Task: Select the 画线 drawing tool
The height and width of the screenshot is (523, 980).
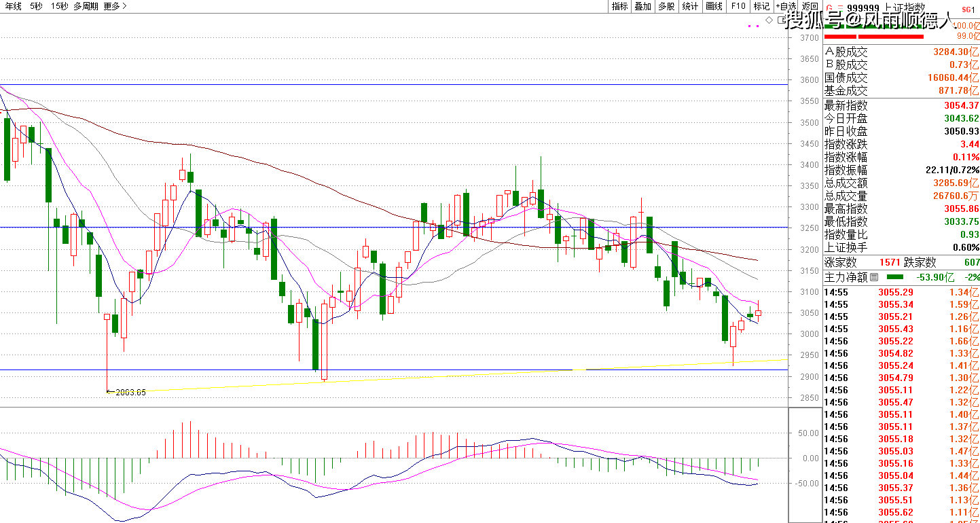Action: 714,6
